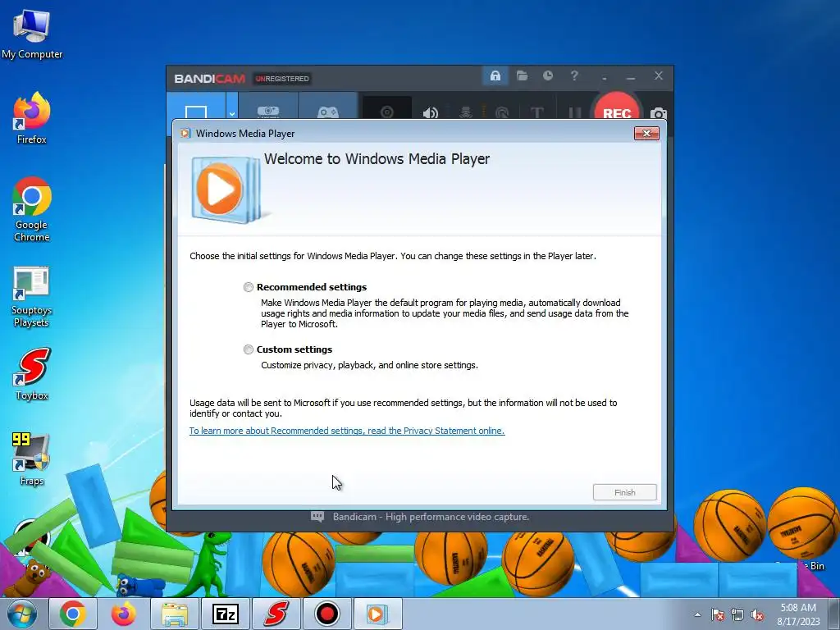Toggle Bandicam microphone icon
Viewport: 840px width, 630px height.
[x=466, y=112]
